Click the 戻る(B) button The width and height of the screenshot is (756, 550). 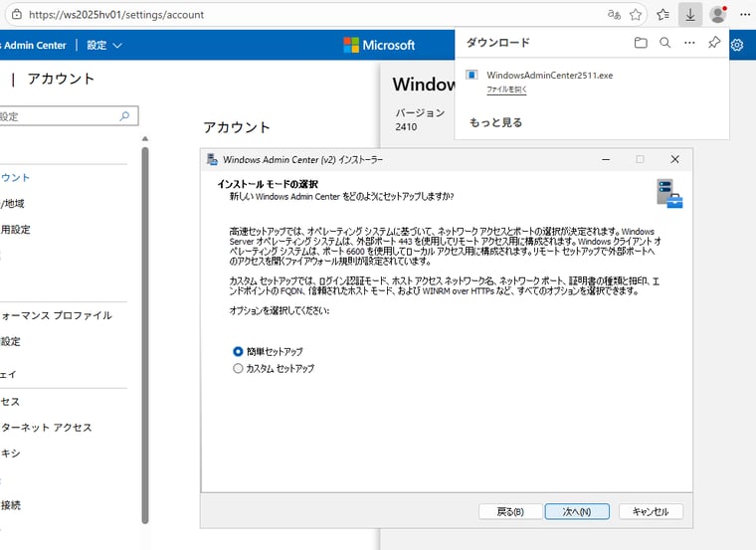coord(510,512)
